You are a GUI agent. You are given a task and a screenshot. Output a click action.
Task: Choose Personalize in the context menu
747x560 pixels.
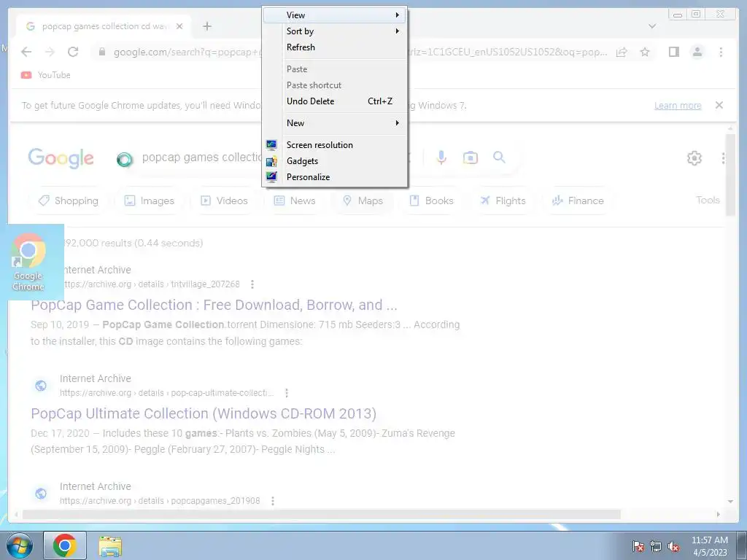coord(334,177)
